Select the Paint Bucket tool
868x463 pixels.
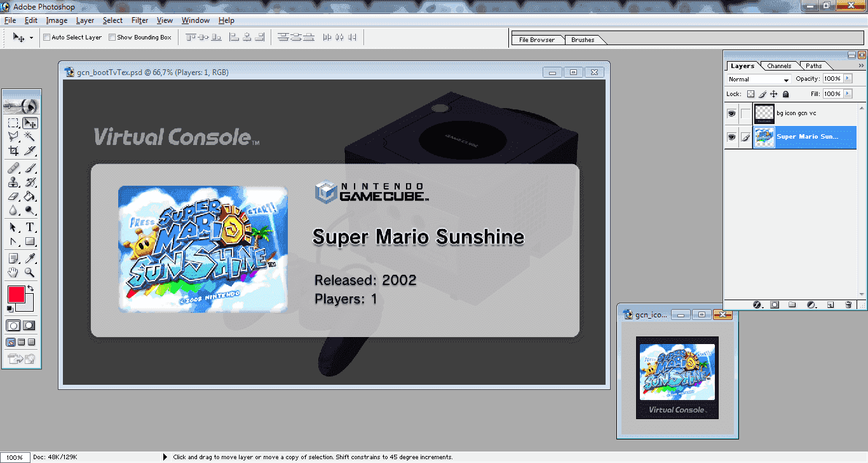[30, 197]
